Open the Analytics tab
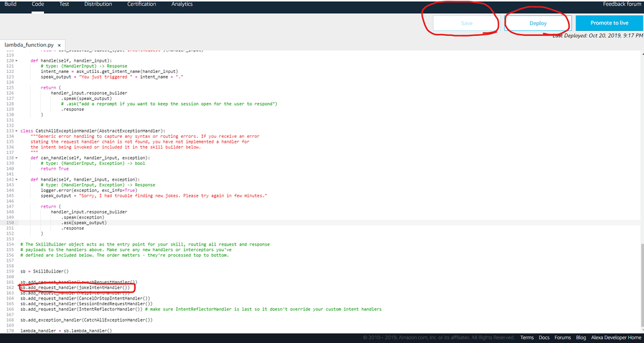This screenshot has height=343, width=644. point(182,4)
